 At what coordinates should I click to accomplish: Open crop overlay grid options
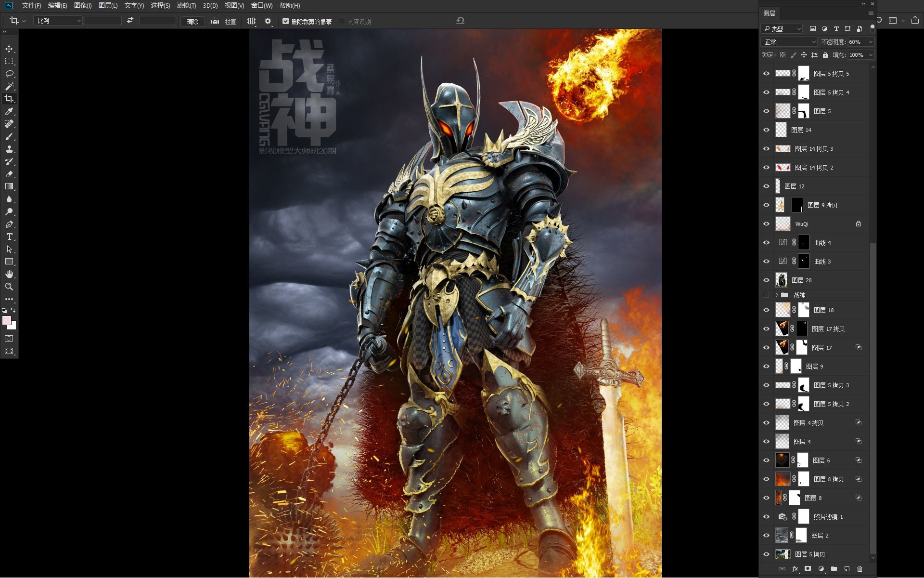[251, 21]
